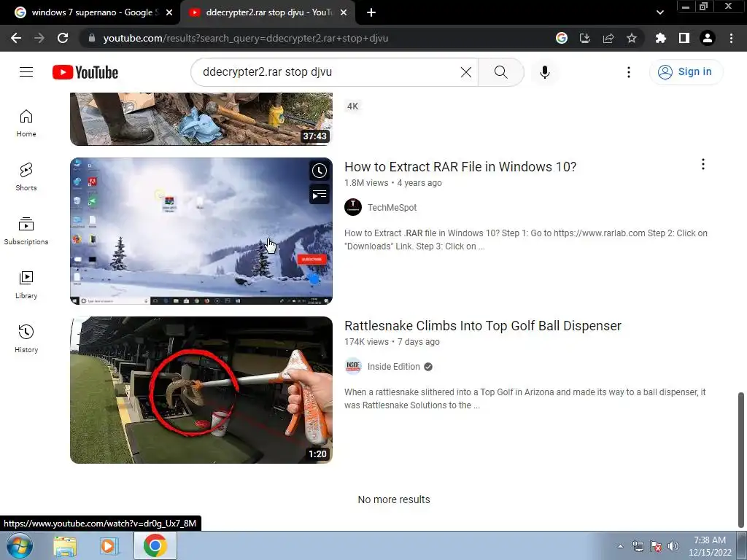Select the ddecrypter2.rar YouTube tab

point(268,12)
